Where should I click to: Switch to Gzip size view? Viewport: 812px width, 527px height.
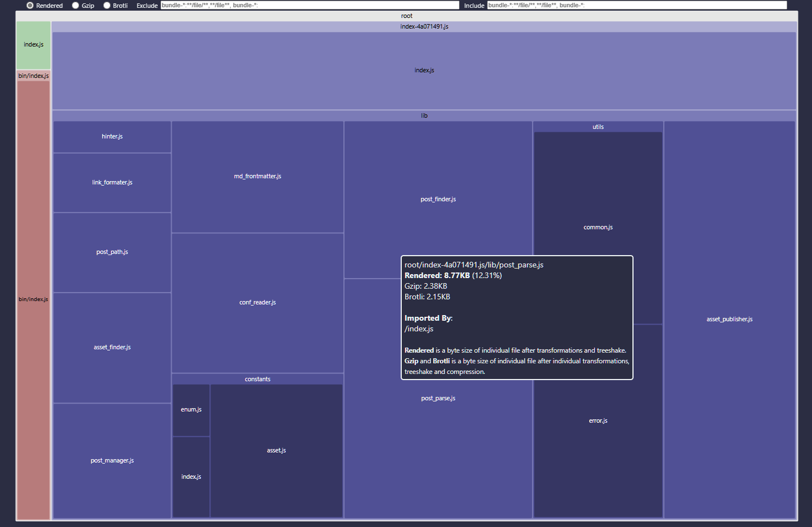pyautogui.click(x=75, y=6)
